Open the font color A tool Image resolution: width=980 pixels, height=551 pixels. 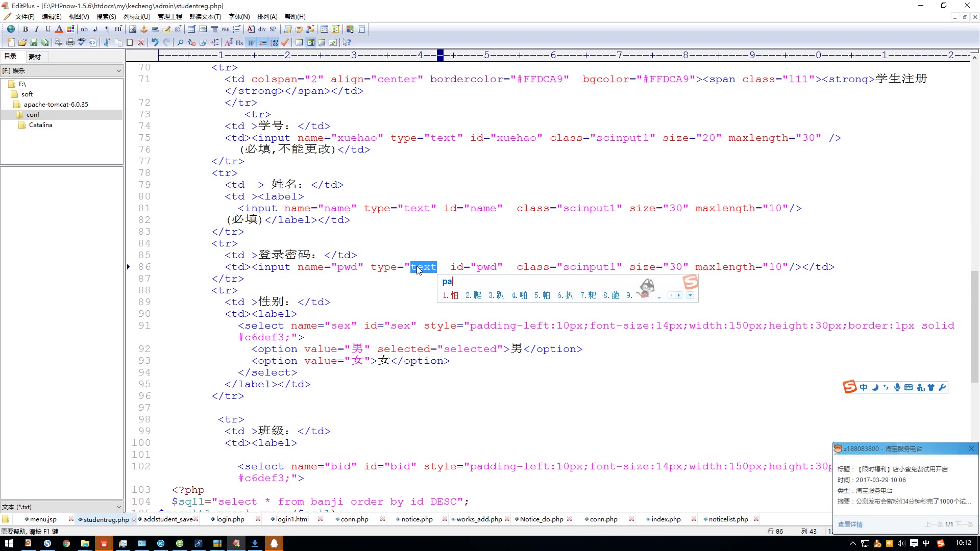(59, 29)
